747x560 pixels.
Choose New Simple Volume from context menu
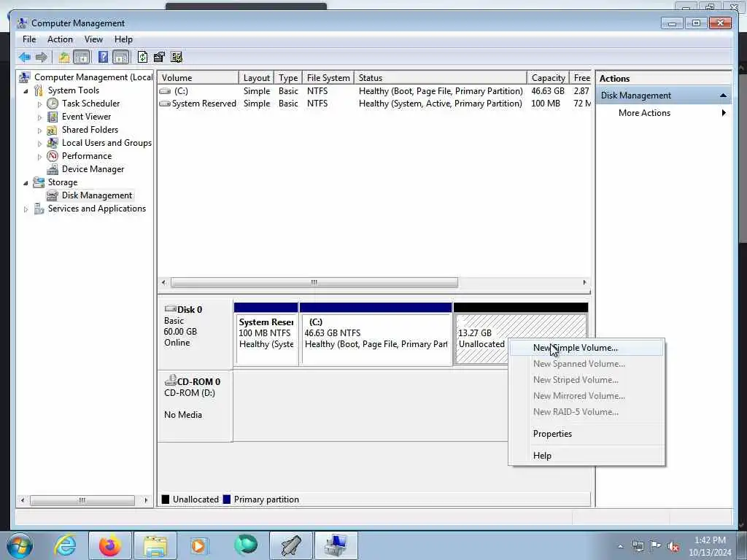coord(587,348)
